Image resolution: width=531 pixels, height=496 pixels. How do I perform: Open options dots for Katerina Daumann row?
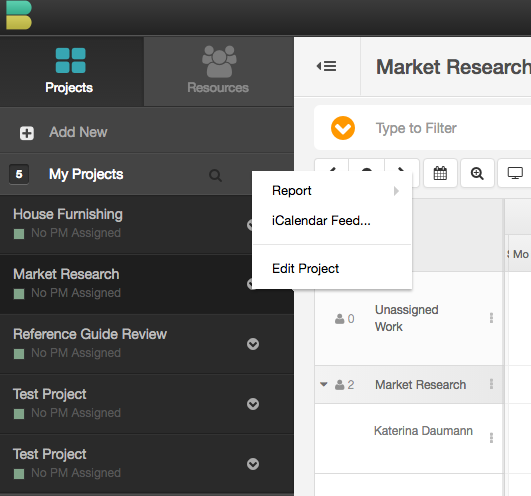491,438
